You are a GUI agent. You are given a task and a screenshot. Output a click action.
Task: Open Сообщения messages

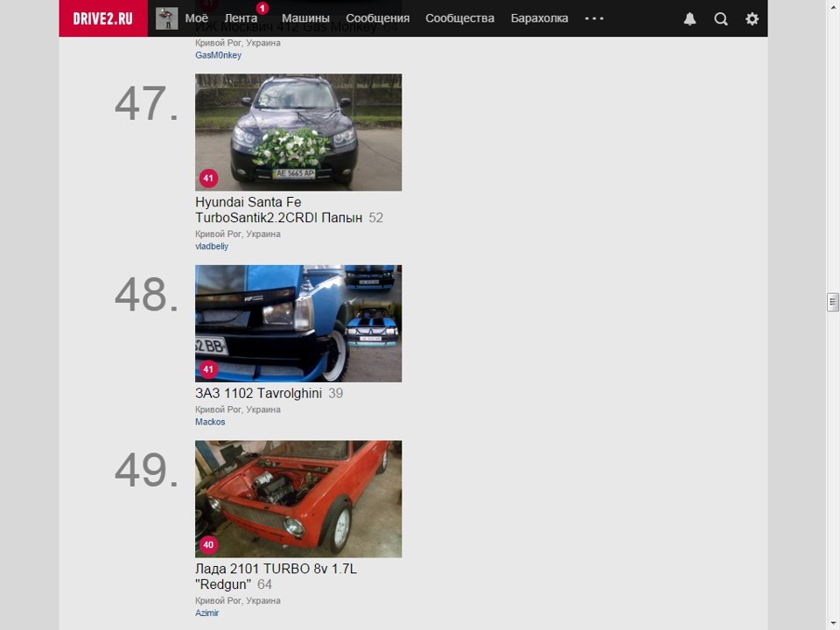point(378,18)
